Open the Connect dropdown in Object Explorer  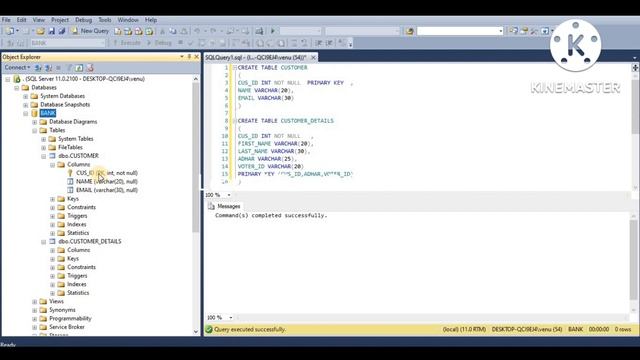[17, 68]
